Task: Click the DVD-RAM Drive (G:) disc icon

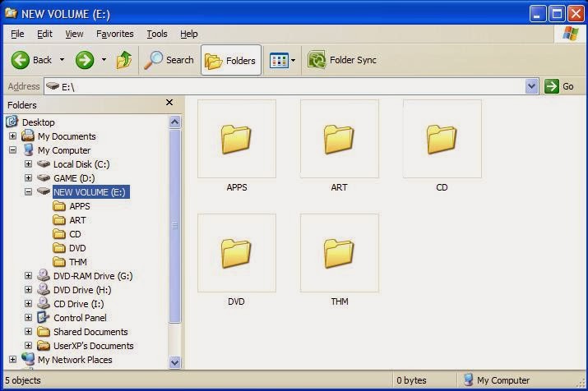Action: pyautogui.click(x=44, y=275)
